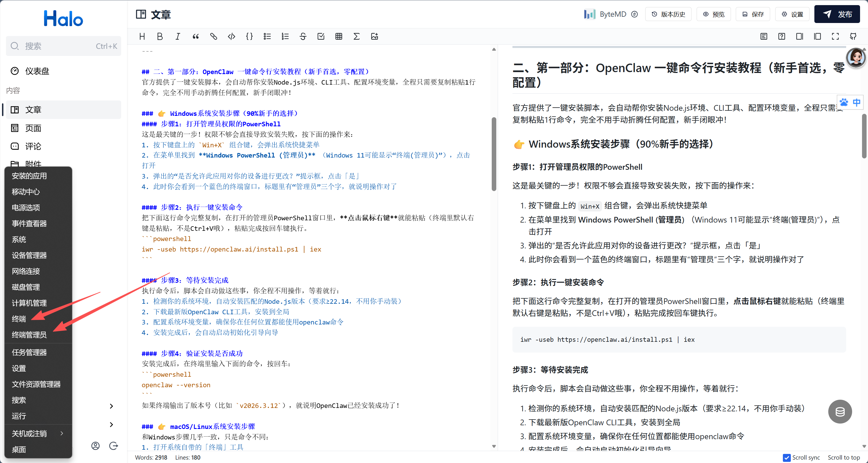Insert an unordered list

click(x=267, y=36)
